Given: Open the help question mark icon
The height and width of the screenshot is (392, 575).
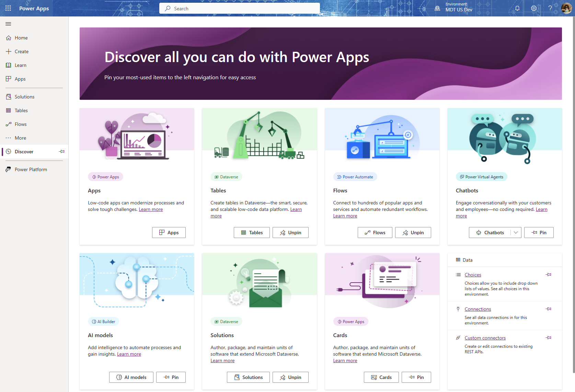Looking at the screenshot, I should pos(550,8).
